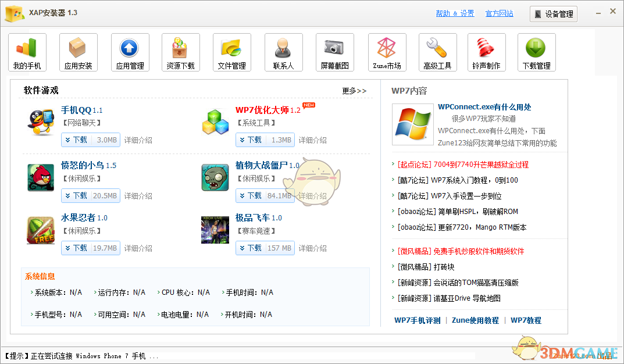This screenshot has width=624, height=364.
Task: Open [酷7论坛] WP7入手设置一步到位
Action: click(x=450, y=196)
